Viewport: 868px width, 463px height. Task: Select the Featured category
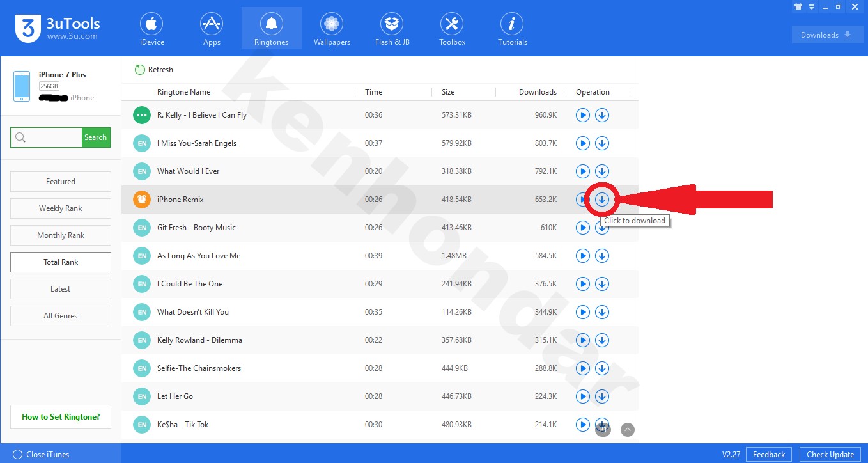pos(61,182)
